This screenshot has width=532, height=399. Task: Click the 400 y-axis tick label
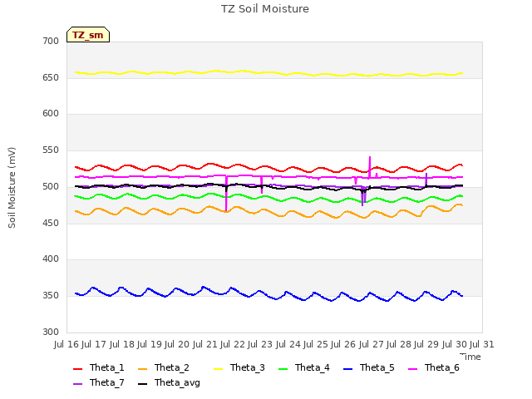[x=51, y=259]
